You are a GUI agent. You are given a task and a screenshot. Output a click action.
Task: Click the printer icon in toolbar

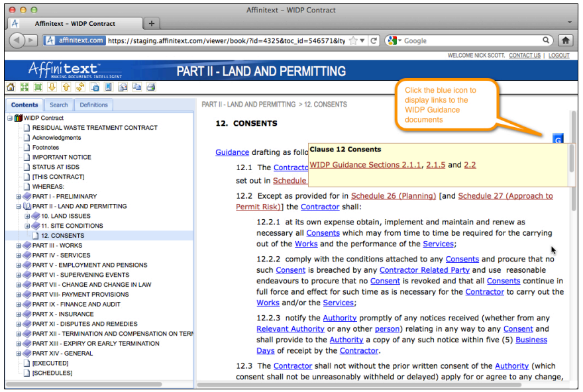point(150,87)
